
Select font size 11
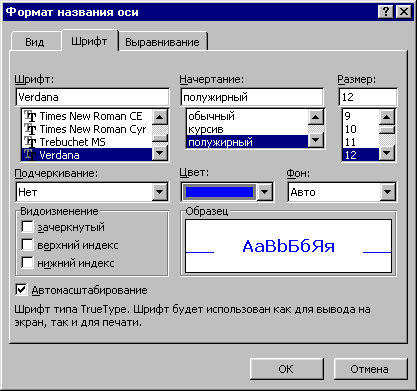tap(360, 142)
